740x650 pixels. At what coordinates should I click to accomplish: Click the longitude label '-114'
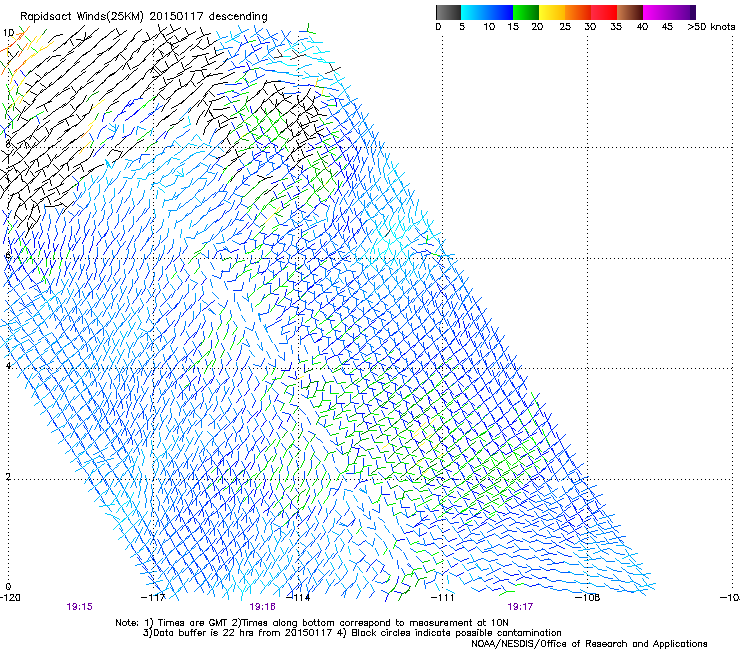(x=298, y=598)
